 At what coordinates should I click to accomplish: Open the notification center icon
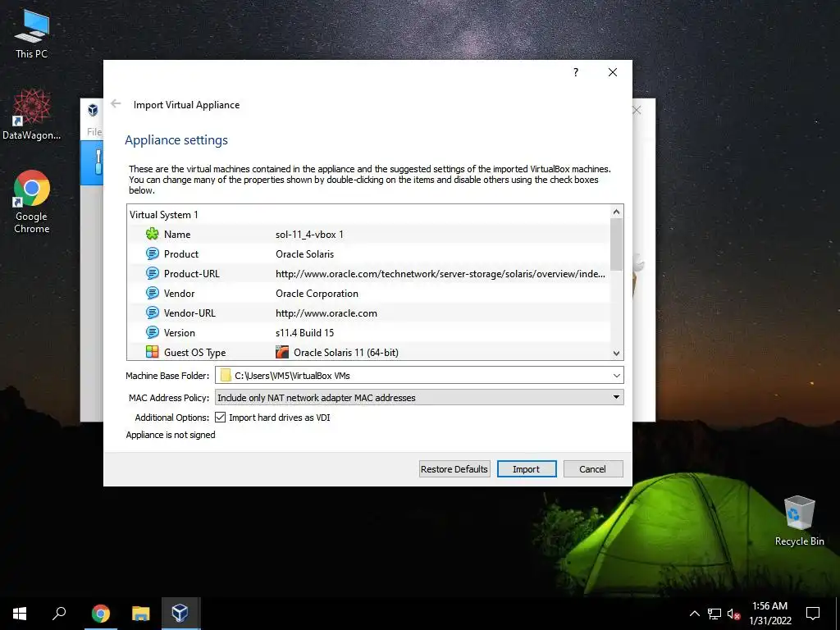(x=813, y=614)
